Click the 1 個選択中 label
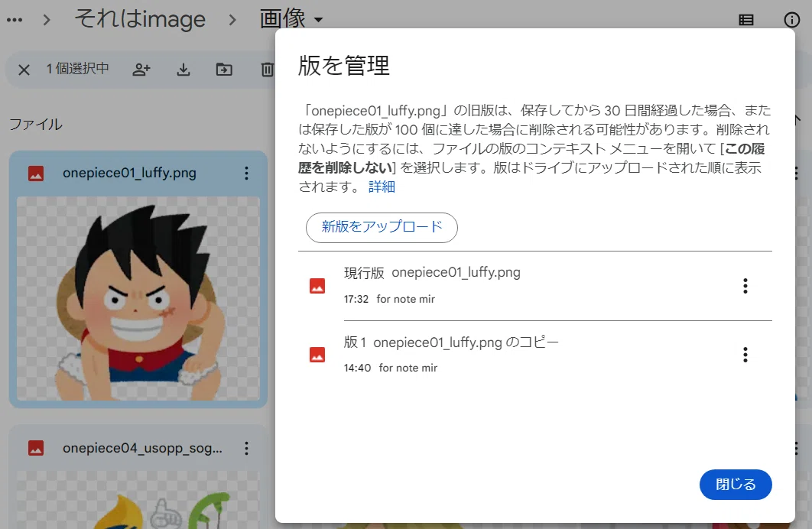The image size is (812, 529). tap(78, 68)
